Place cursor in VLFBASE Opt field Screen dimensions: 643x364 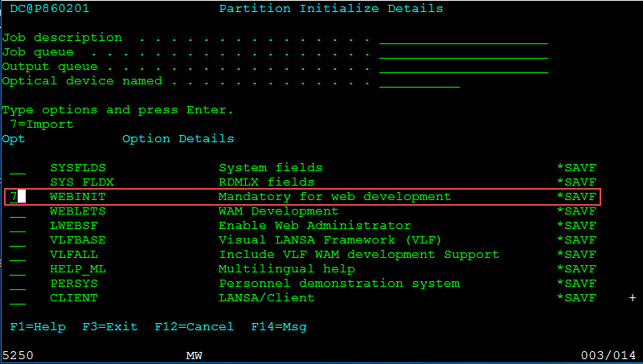coord(18,240)
